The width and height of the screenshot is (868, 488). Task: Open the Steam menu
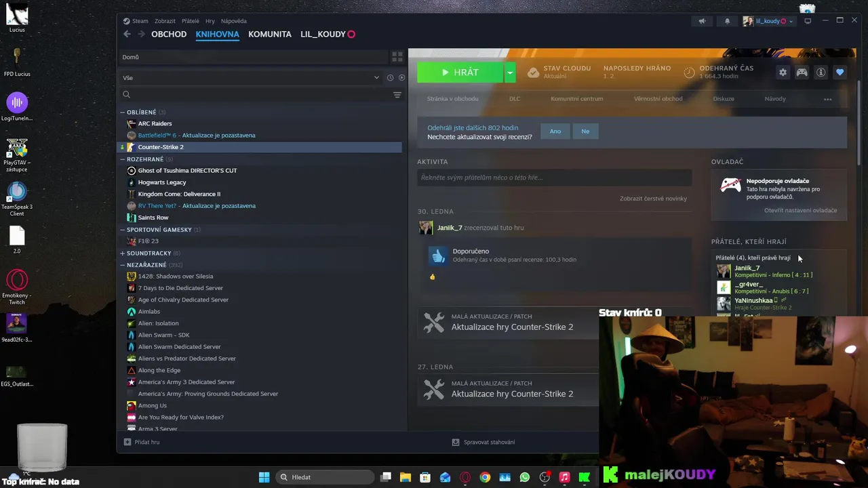[x=136, y=21]
